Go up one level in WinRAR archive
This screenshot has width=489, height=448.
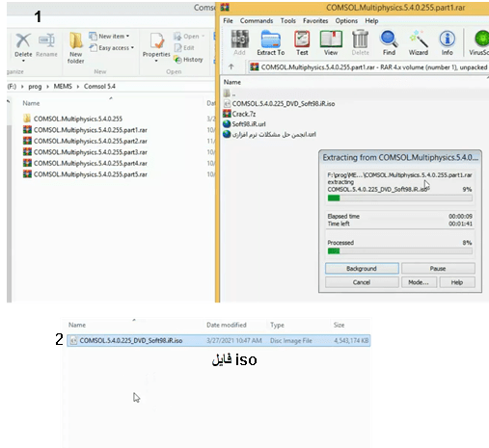point(231,66)
